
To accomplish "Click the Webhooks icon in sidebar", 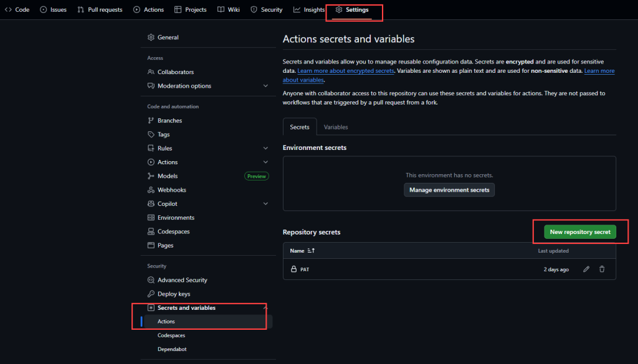I will click(151, 190).
